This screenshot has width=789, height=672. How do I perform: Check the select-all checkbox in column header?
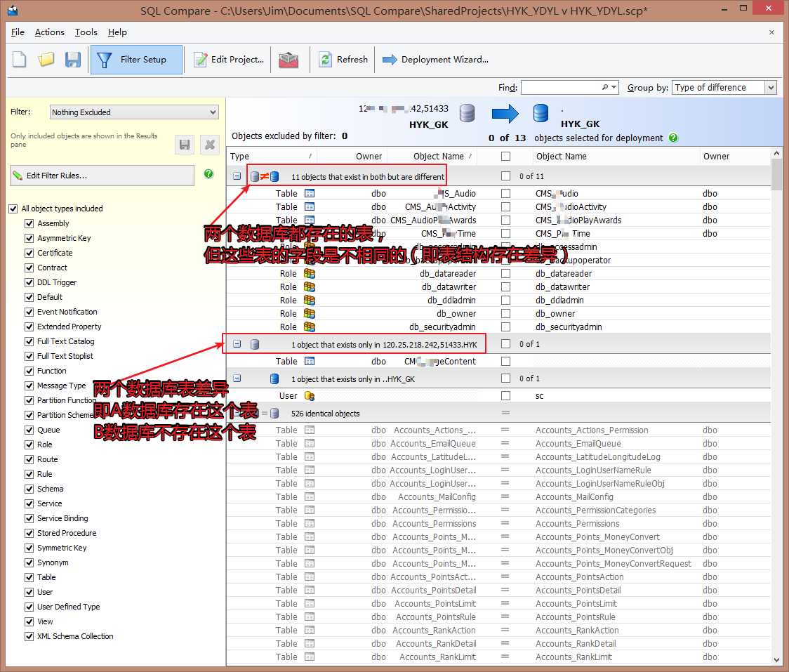pyautogui.click(x=505, y=156)
